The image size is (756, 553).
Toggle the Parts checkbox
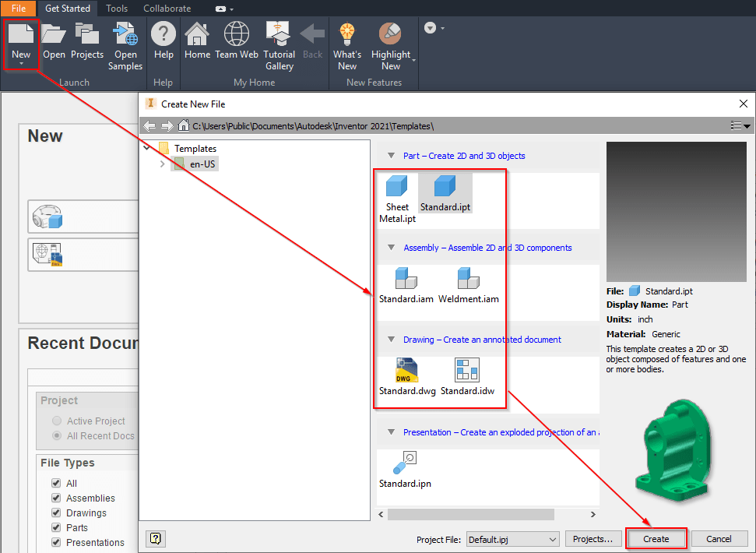(x=56, y=527)
